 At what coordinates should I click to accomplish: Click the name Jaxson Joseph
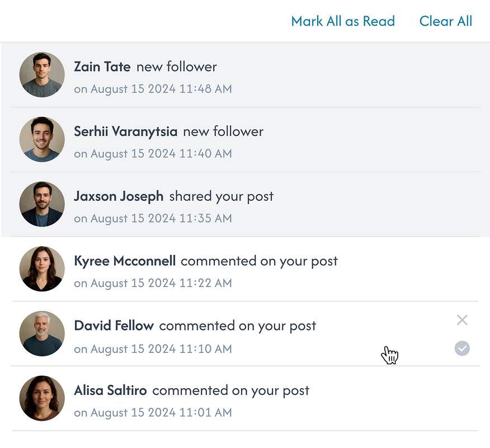tap(119, 196)
